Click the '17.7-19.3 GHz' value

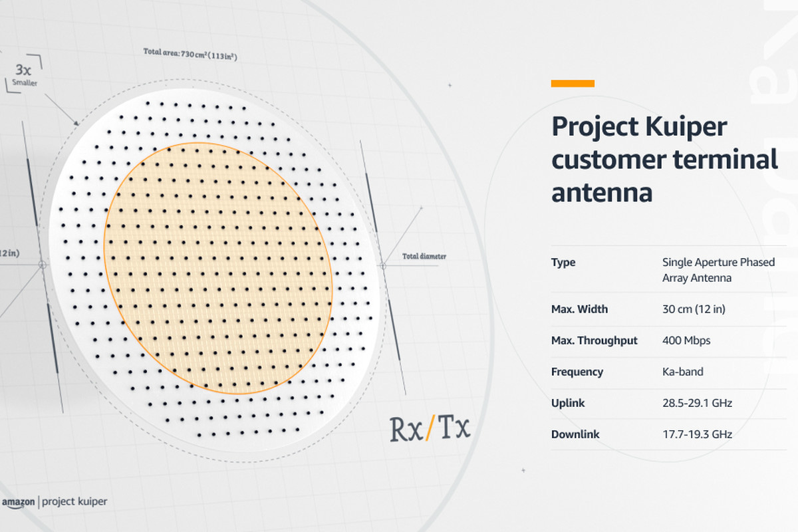tap(697, 434)
